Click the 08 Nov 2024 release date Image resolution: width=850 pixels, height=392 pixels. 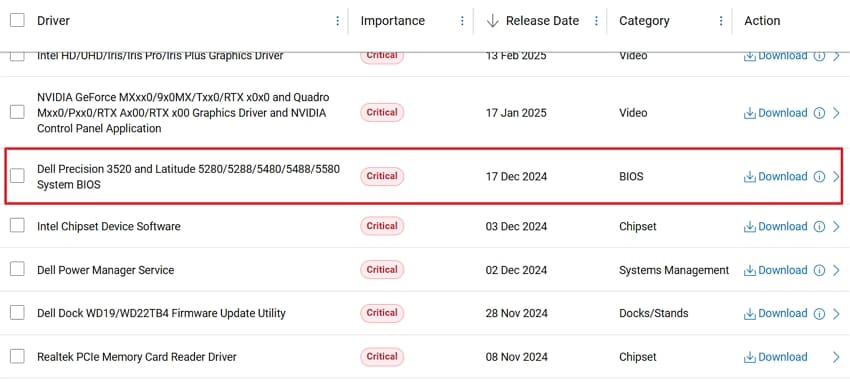click(x=517, y=357)
